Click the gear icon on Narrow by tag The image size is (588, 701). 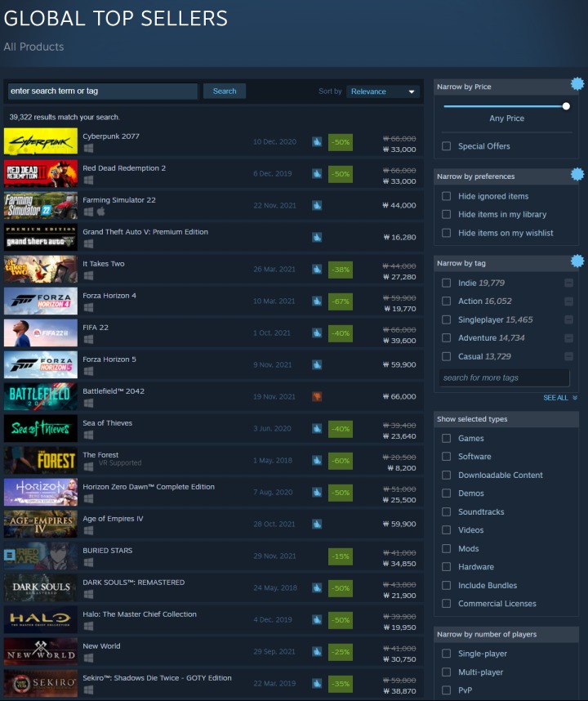point(577,261)
